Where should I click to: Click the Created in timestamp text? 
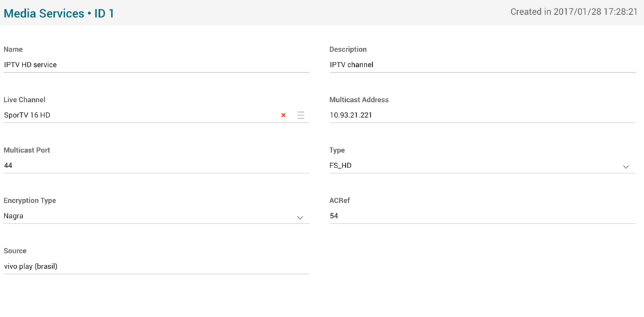point(573,12)
